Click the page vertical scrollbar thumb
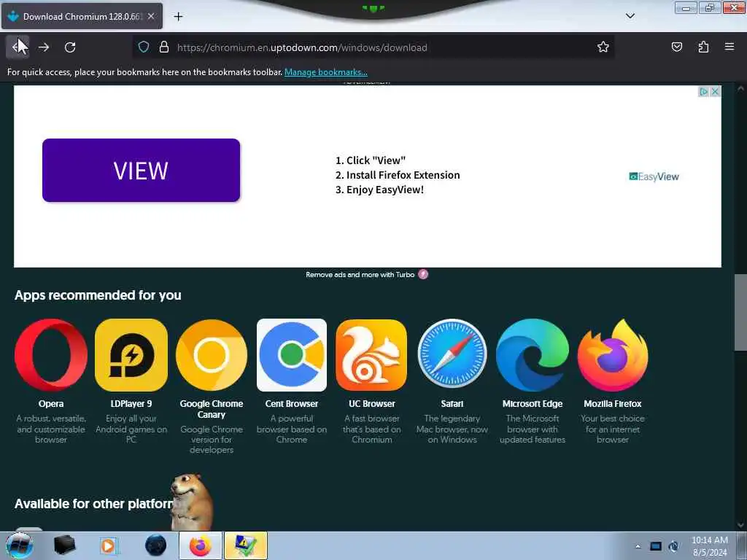This screenshot has width=747, height=560. [x=740, y=312]
